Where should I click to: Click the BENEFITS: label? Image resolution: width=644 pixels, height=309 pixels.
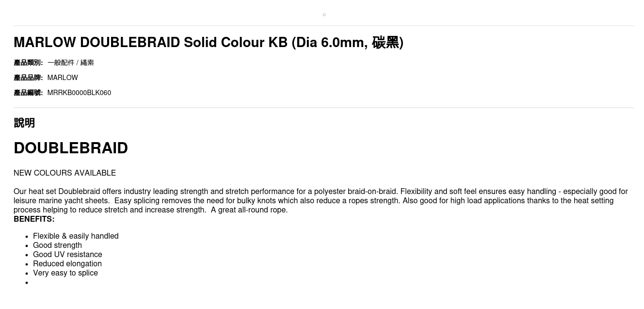coord(34,219)
